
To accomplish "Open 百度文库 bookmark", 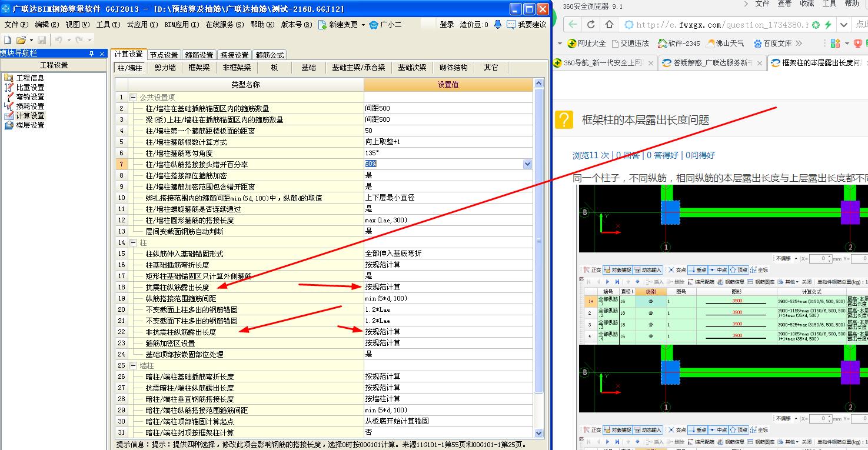I will click(x=772, y=44).
